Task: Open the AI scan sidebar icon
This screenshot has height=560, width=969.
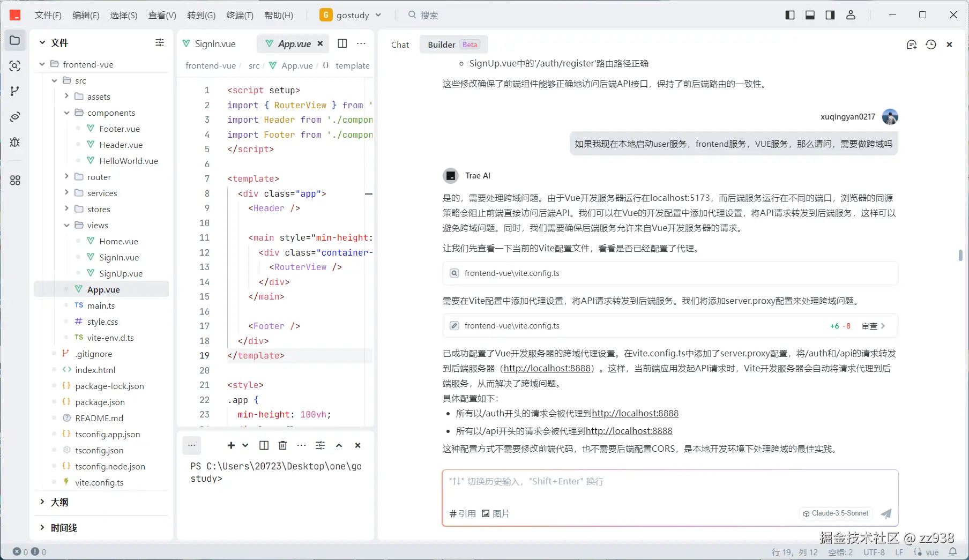Action: pos(15,66)
